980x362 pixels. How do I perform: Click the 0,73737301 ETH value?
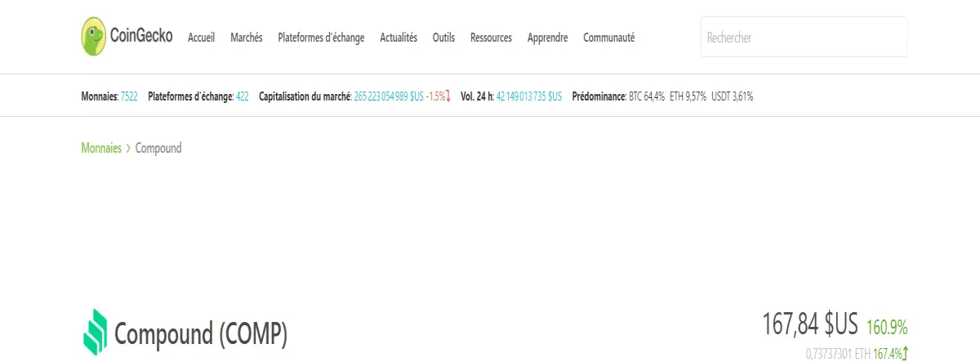click(838, 354)
